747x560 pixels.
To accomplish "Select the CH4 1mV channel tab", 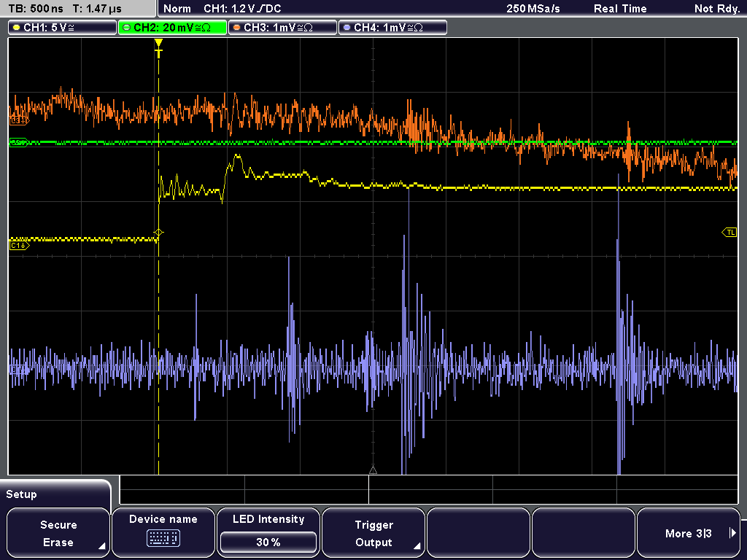I will coord(392,28).
